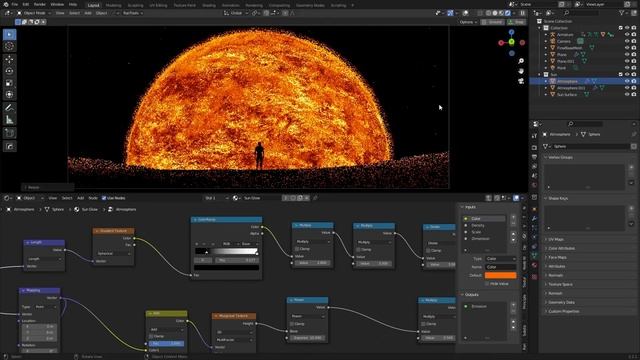Toggle render camera for Sun collection

633,74
